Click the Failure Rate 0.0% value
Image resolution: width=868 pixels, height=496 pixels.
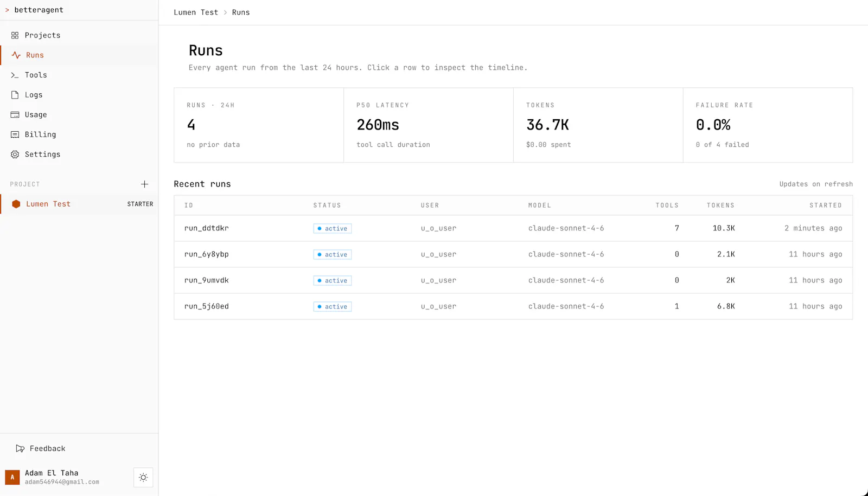tap(713, 125)
